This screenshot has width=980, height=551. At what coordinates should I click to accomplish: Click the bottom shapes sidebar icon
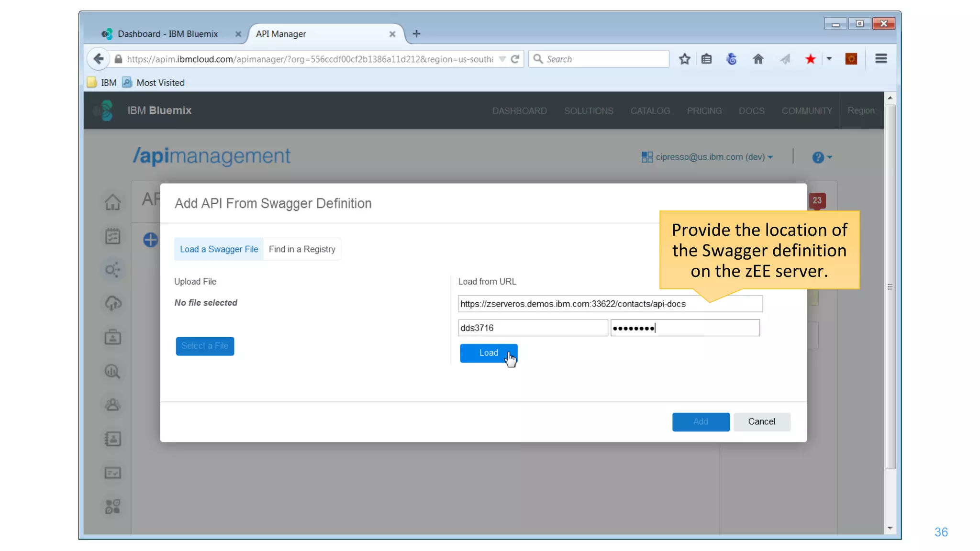(x=112, y=507)
